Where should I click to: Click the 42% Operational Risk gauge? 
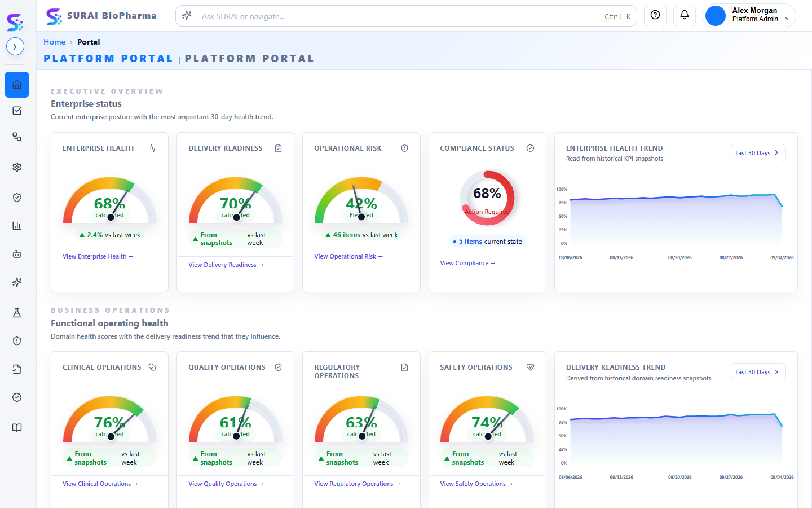[x=361, y=200]
